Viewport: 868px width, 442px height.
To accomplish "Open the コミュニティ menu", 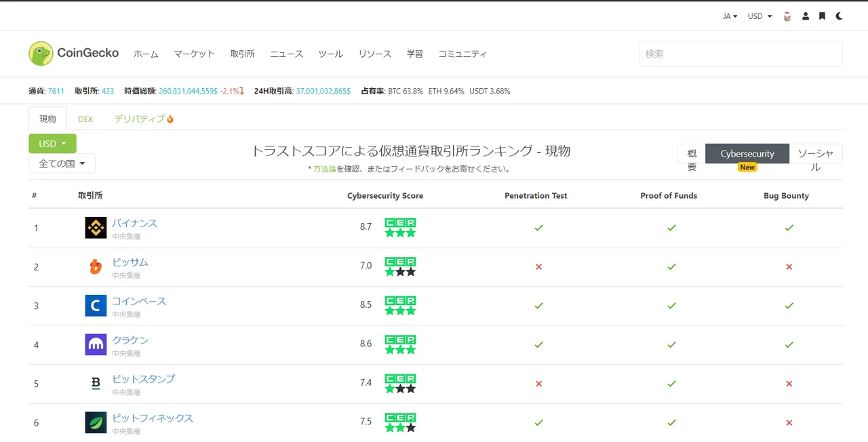I will click(x=462, y=54).
